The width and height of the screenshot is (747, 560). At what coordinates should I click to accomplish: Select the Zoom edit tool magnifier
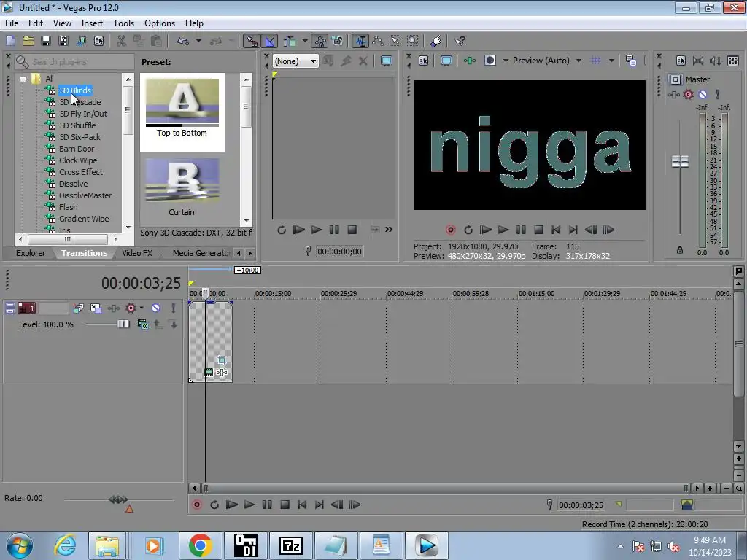click(x=413, y=41)
